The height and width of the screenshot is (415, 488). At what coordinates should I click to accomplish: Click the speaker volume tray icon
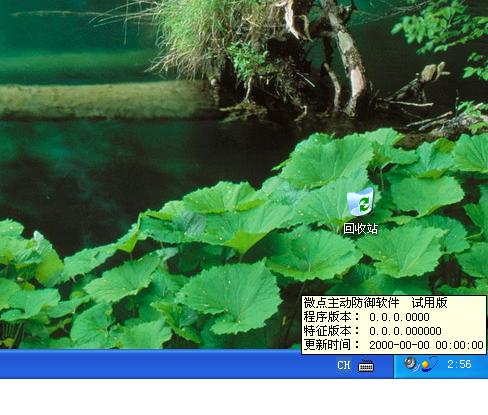pyautogui.click(x=410, y=363)
